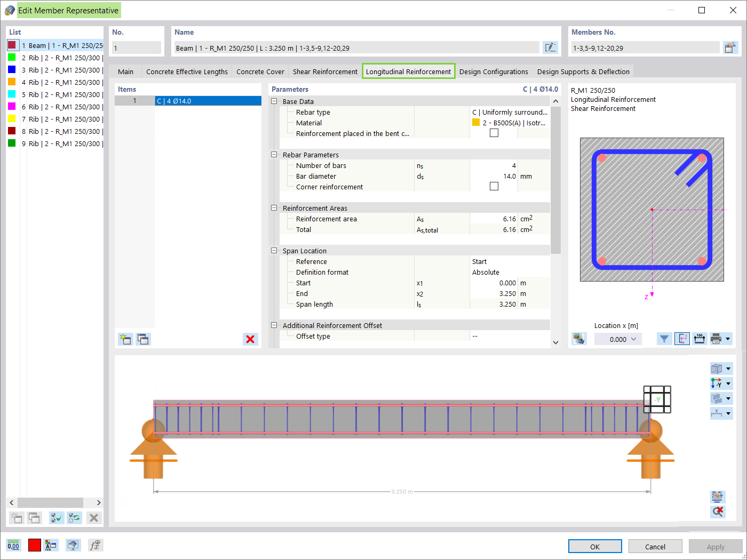Click the view -Y axis direction icon
Image resolution: width=747 pixels, height=560 pixels.
[x=717, y=383]
